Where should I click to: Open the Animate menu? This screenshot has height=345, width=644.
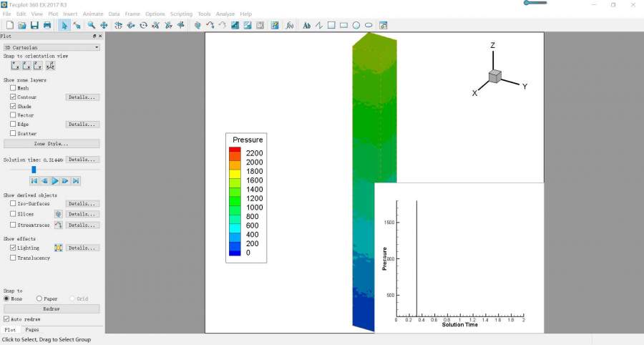[93, 14]
